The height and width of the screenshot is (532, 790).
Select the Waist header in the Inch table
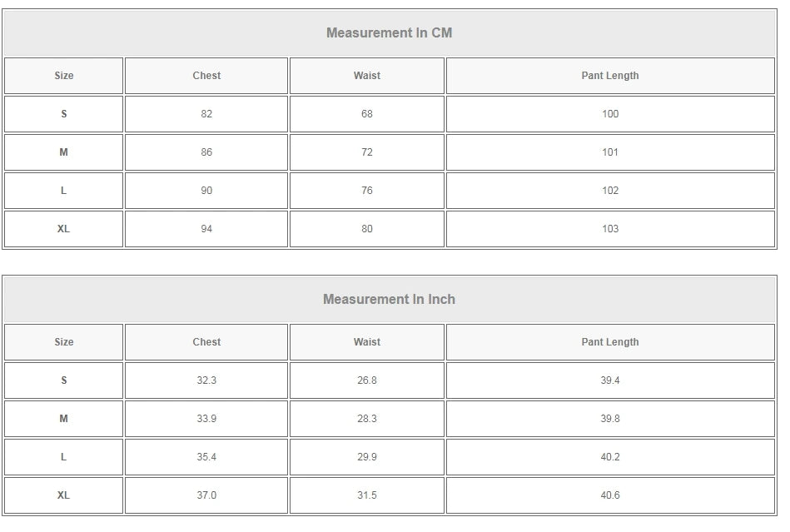[366, 342]
